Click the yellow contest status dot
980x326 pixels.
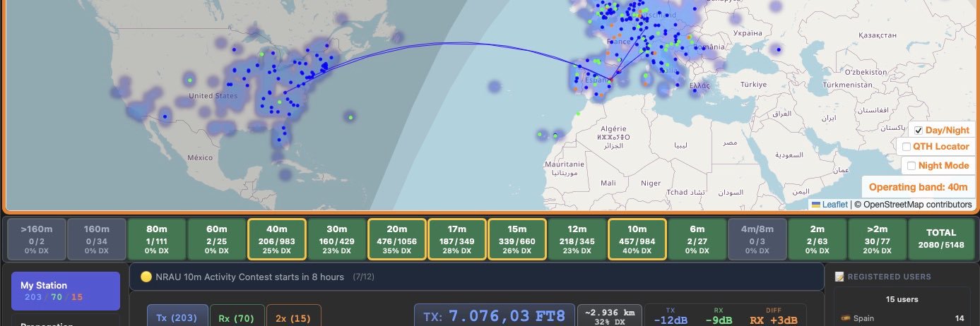pyautogui.click(x=146, y=277)
